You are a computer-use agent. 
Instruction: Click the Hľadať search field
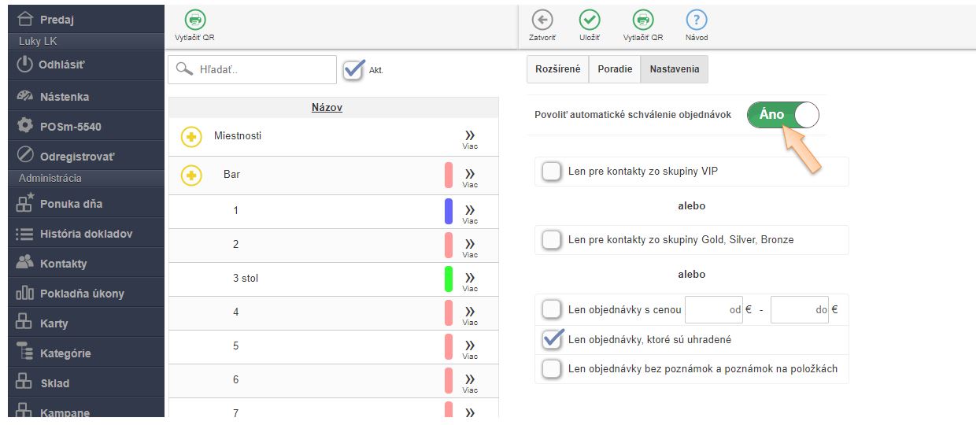click(260, 69)
